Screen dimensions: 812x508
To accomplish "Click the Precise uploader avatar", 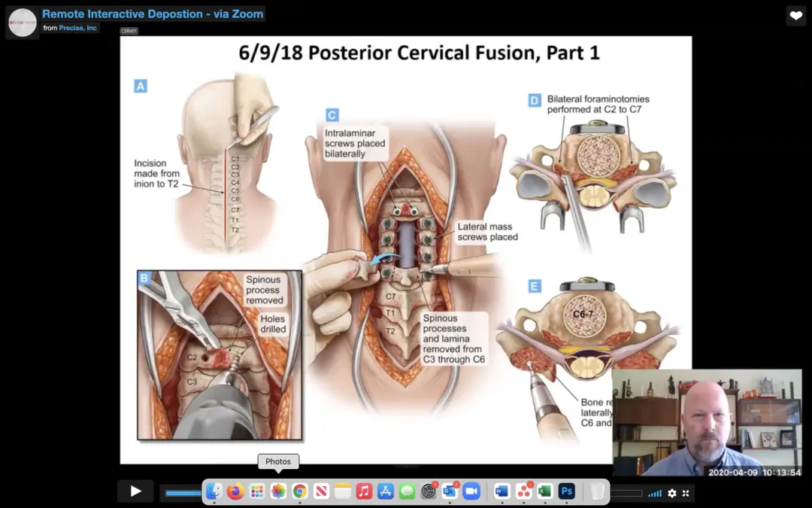I will coord(23,23).
